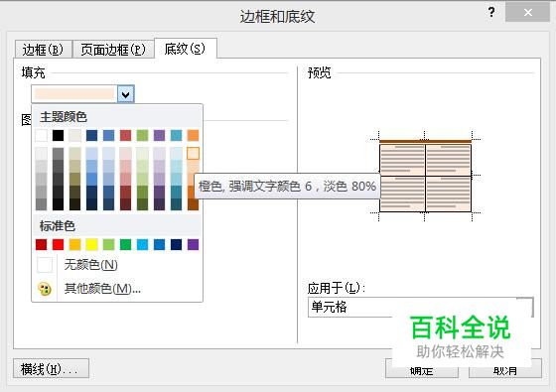Pick the white theme color swatch

(x=41, y=135)
